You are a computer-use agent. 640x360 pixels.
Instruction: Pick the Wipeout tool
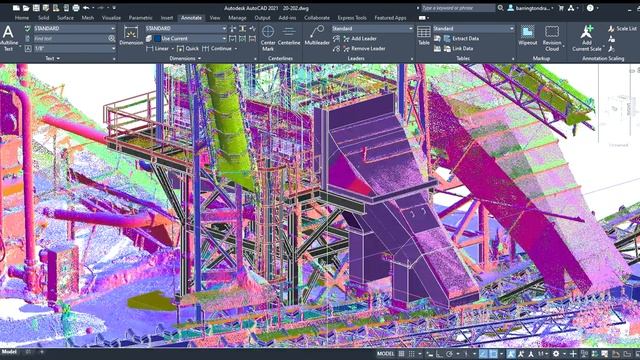click(x=527, y=36)
